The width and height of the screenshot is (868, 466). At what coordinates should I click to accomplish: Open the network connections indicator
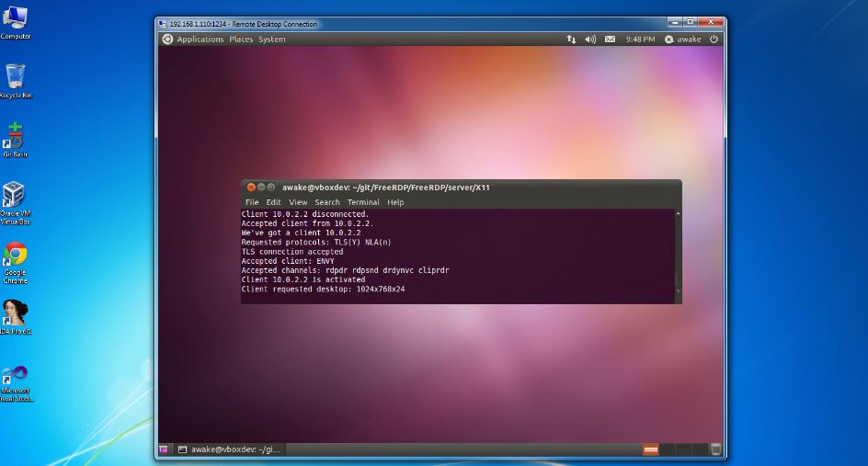(571, 40)
